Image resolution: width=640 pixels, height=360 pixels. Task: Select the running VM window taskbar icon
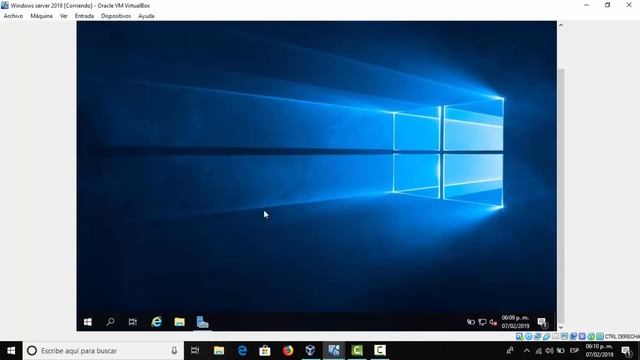point(334,351)
